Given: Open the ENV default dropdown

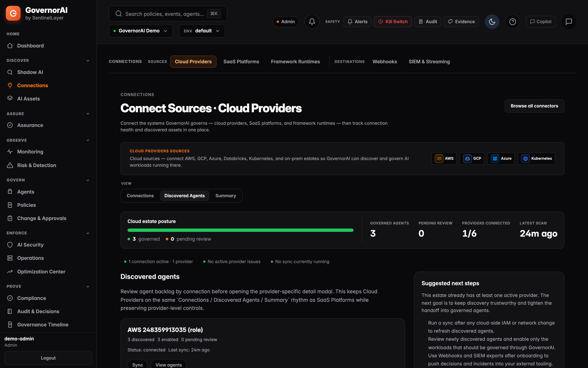Looking at the screenshot, I should click(x=202, y=31).
